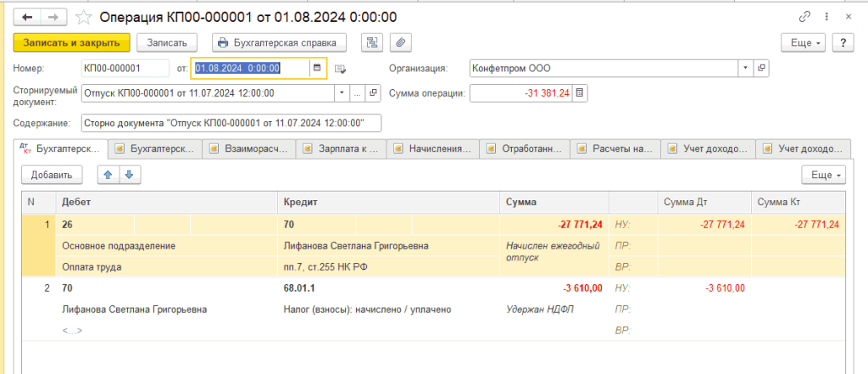Click the back navigation arrow
Screen dimensions: 868x374
tap(26, 17)
